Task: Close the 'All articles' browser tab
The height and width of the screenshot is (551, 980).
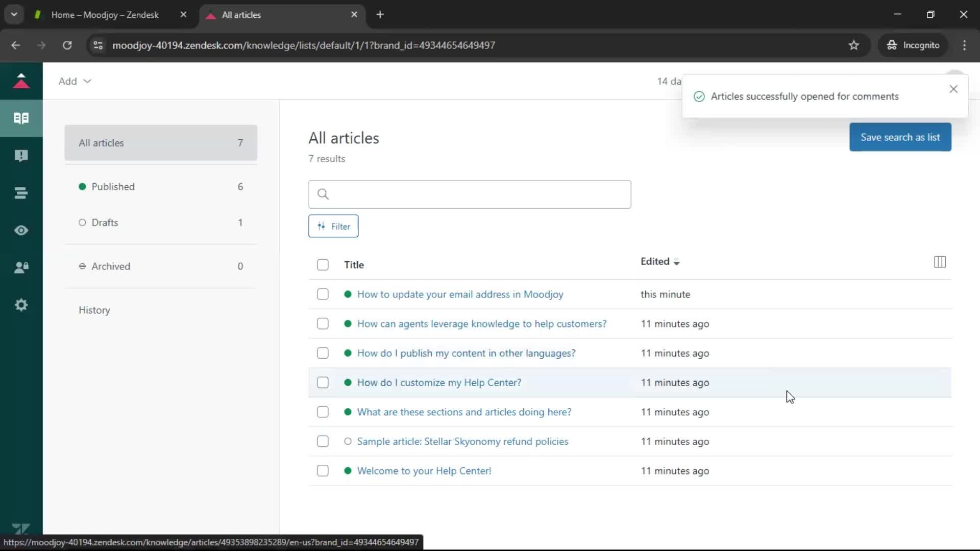Action: (x=354, y=15)
